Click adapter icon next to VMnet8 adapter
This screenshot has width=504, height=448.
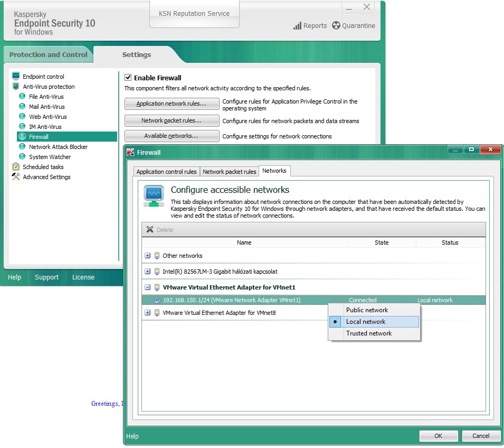tap(157, 313)
